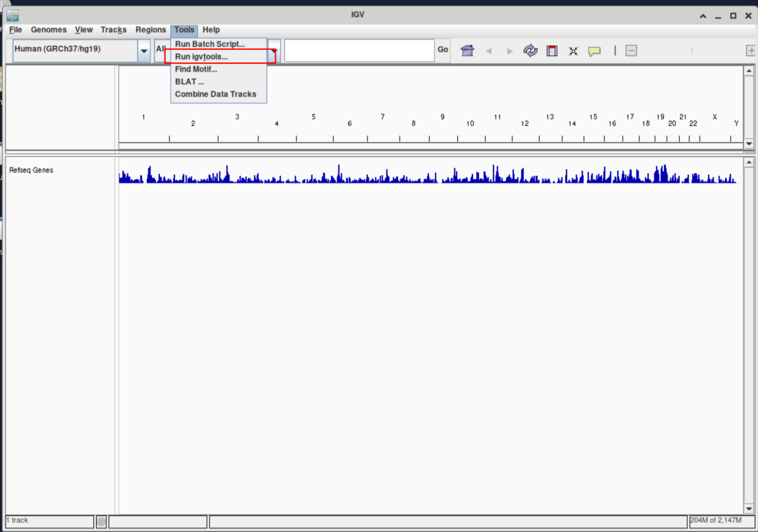Click the Resize tracks to fit icon
Screen dimensions: 758x532
573,51
